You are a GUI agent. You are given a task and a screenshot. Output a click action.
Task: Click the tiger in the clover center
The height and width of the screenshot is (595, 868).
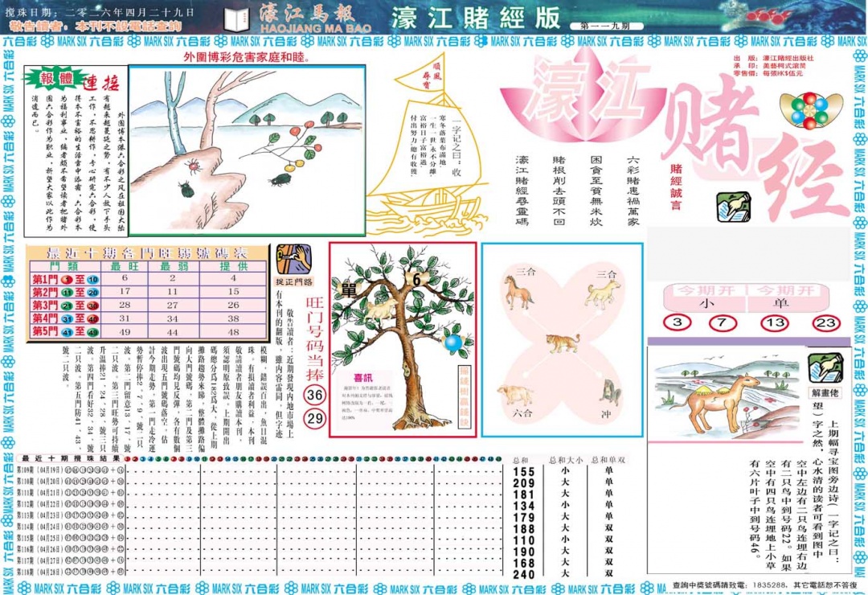click(562, 343)
